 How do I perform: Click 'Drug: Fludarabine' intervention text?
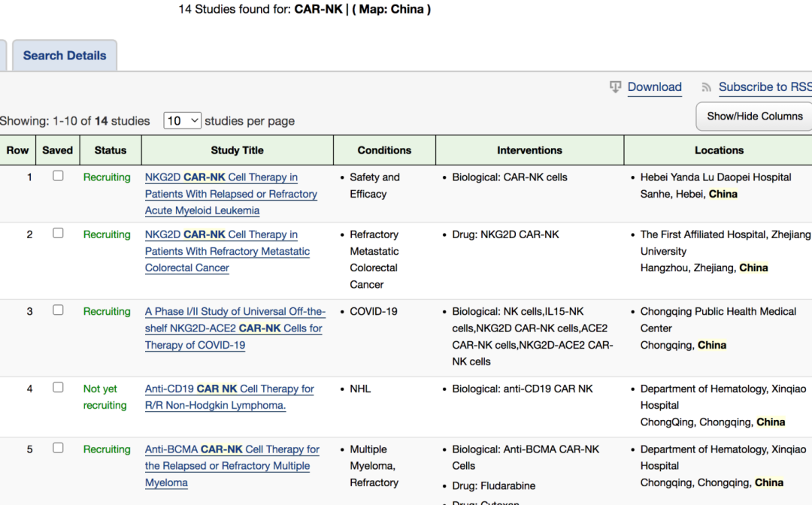coord(493,486)
